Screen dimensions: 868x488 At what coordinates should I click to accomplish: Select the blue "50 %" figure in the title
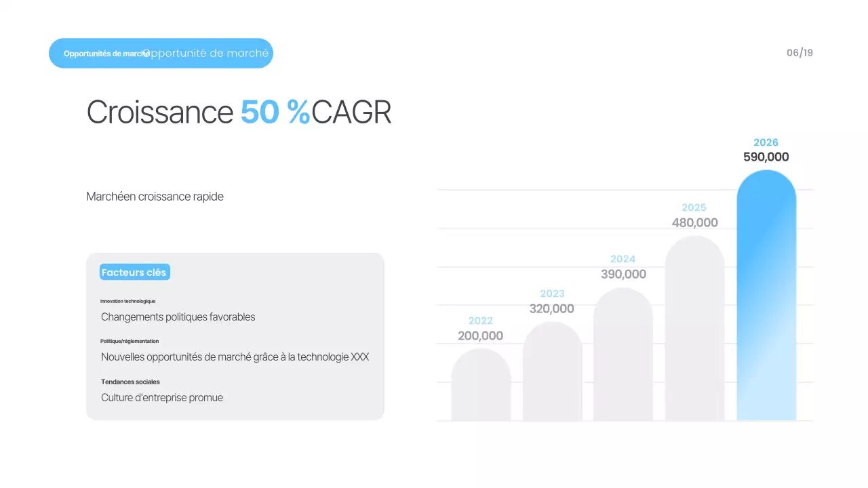pyautogui.click(x=275, y=113)
